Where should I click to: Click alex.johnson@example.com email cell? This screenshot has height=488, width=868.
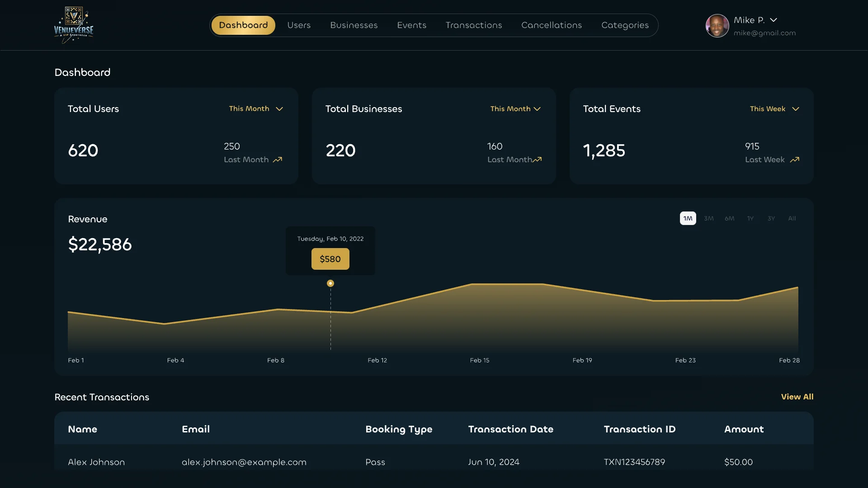click(x=244, y=462)
